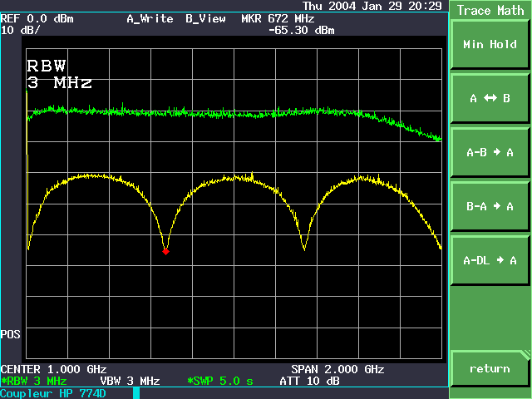Click the *SWP 5.0 s sweep setting

point(220,381)
